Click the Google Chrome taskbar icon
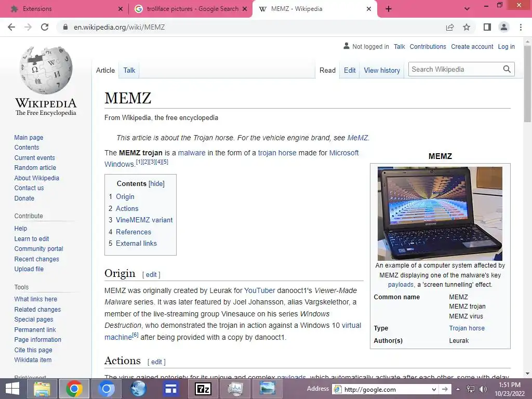Viewport: 532px width, 399px height. pyautogui.click(x=74, y=389)
